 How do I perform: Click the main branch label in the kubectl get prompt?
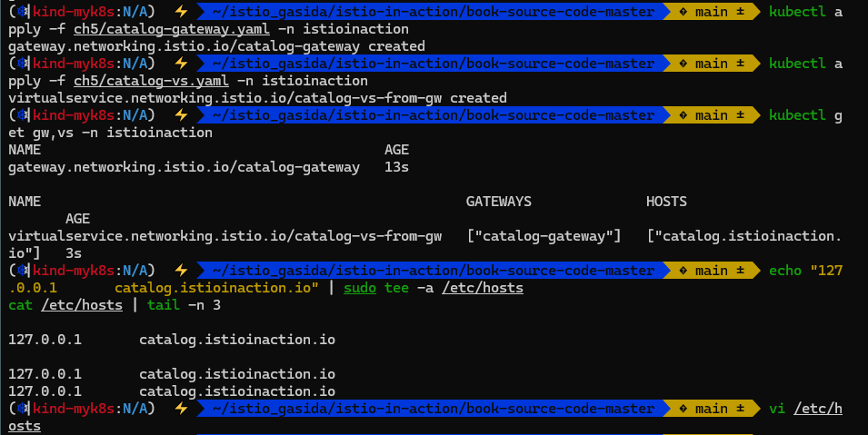(712, 115)
